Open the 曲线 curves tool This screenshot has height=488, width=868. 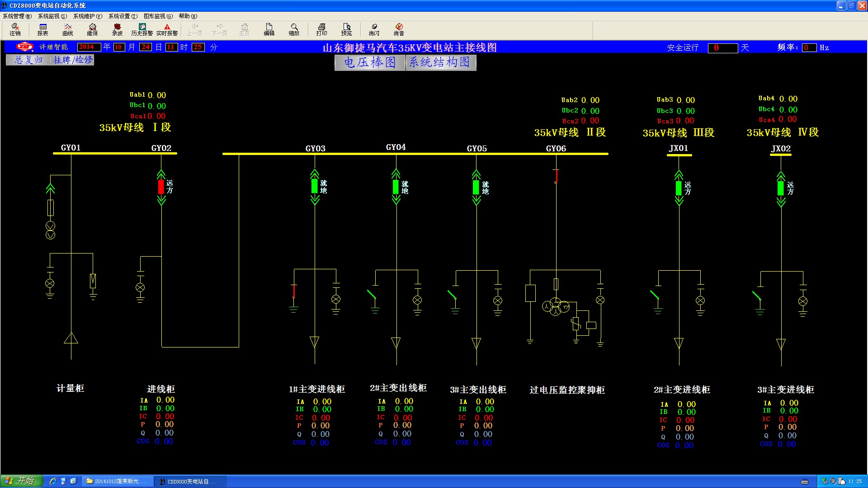tap(67, 29)
